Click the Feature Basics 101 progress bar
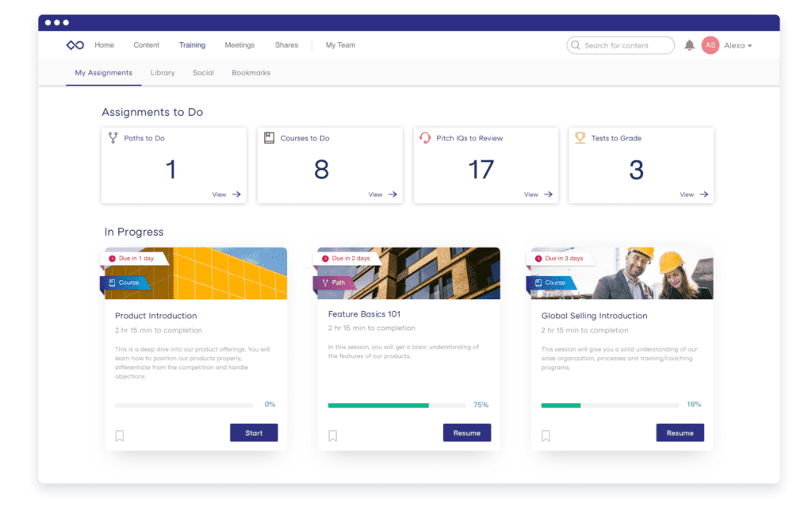This screenshot has width=812, height=523. [x=396, y=406]
